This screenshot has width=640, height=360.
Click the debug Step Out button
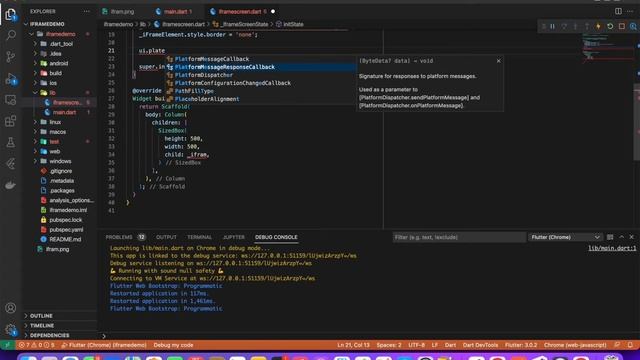click(587, 26)
